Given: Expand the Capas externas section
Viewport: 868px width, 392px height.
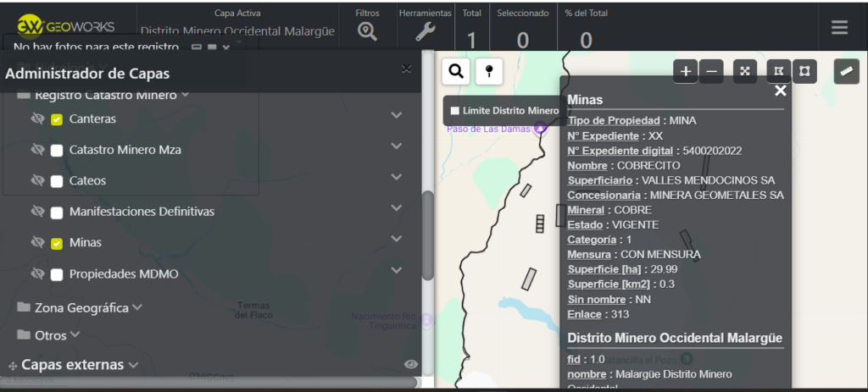Looking at the screenshot, I should click(133, 365).
